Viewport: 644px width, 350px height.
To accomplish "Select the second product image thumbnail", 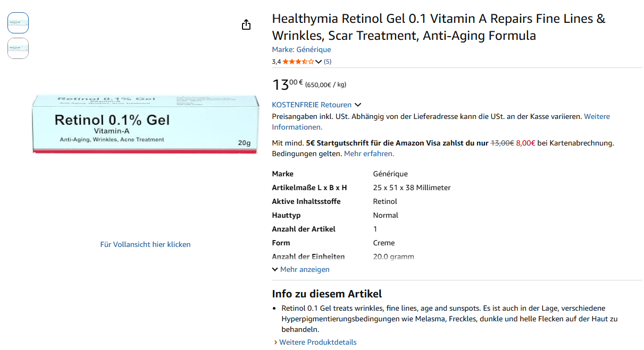I will point(18,48).
